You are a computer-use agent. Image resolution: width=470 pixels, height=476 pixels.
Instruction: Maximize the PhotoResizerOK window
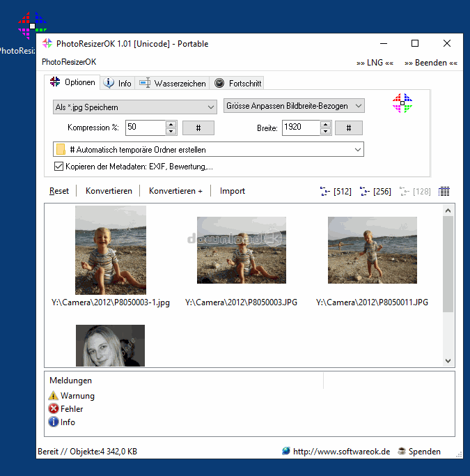coord(415,43)
